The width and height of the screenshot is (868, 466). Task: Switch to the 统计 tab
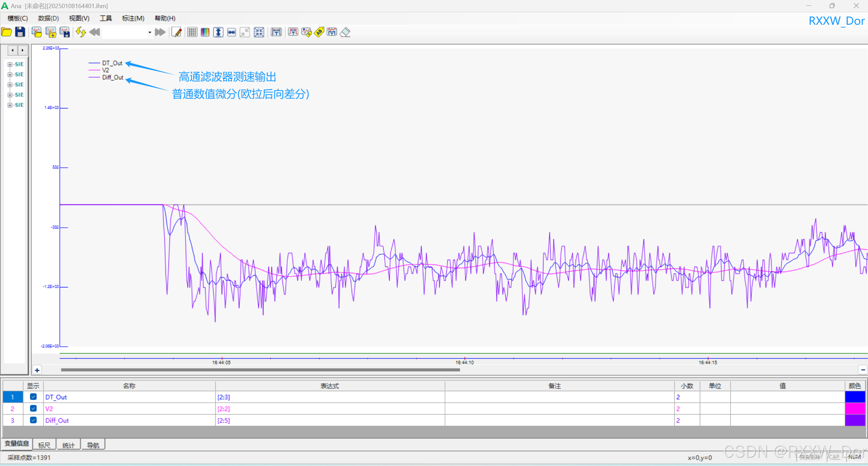[x=68, y=445]
